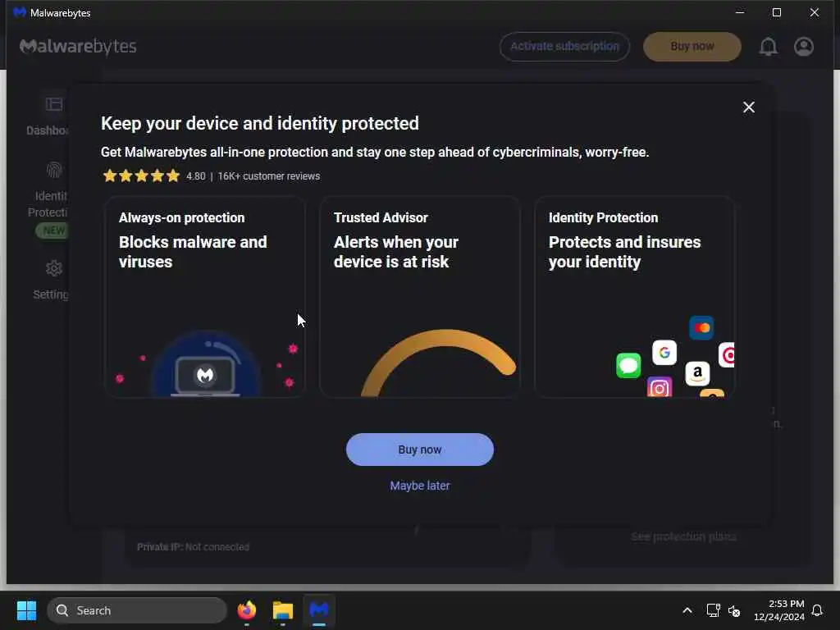
Task: Click See protection plans link
Action: pos(683,536)
